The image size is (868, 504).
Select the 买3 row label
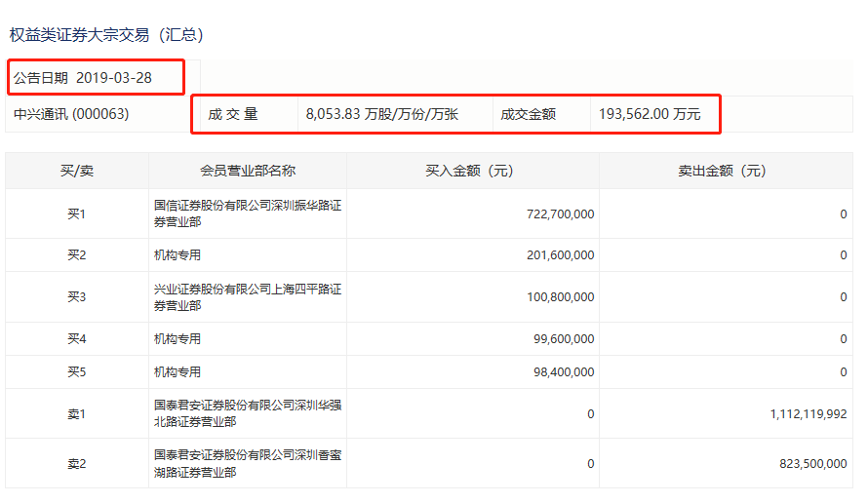click(77, 297)
